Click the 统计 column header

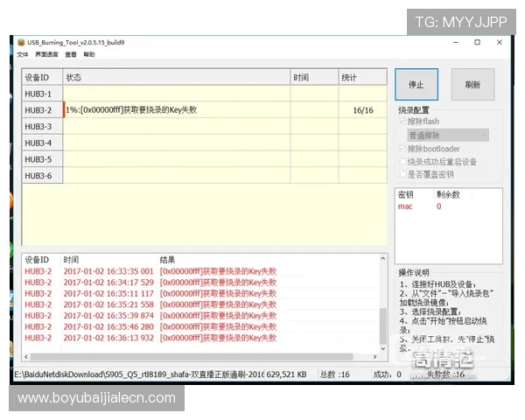[x=363, y=77]
